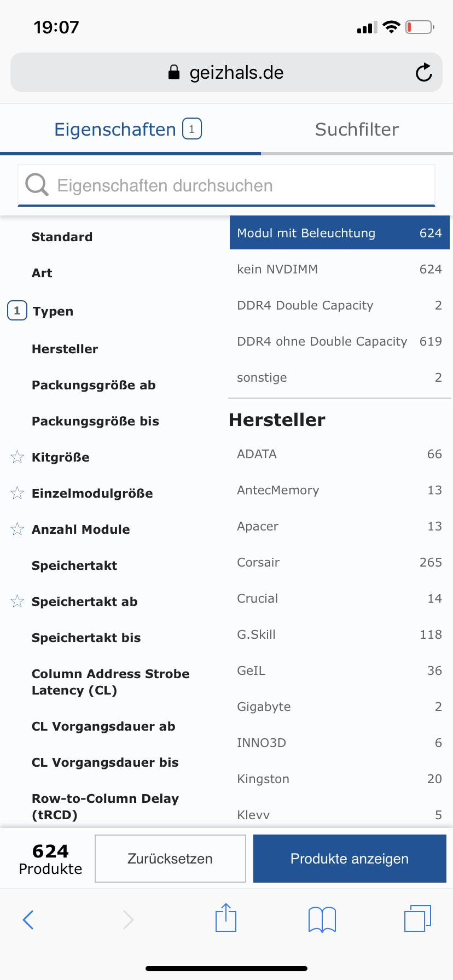Switch to the Suchfilter tab
Viewport: 453px width, 980px height.
(357, 129)
